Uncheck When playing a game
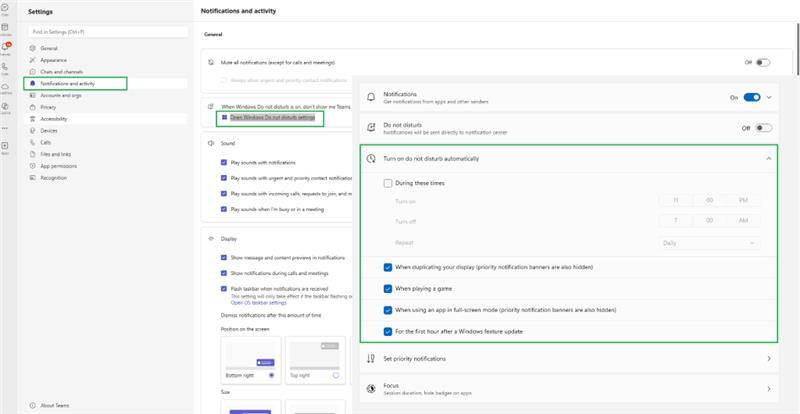Screen dimensions: 800x414 (x=388, y=288)
